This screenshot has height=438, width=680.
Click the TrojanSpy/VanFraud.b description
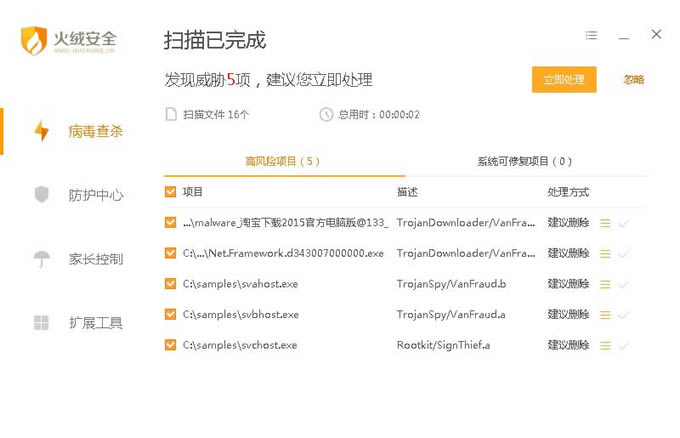451,284
